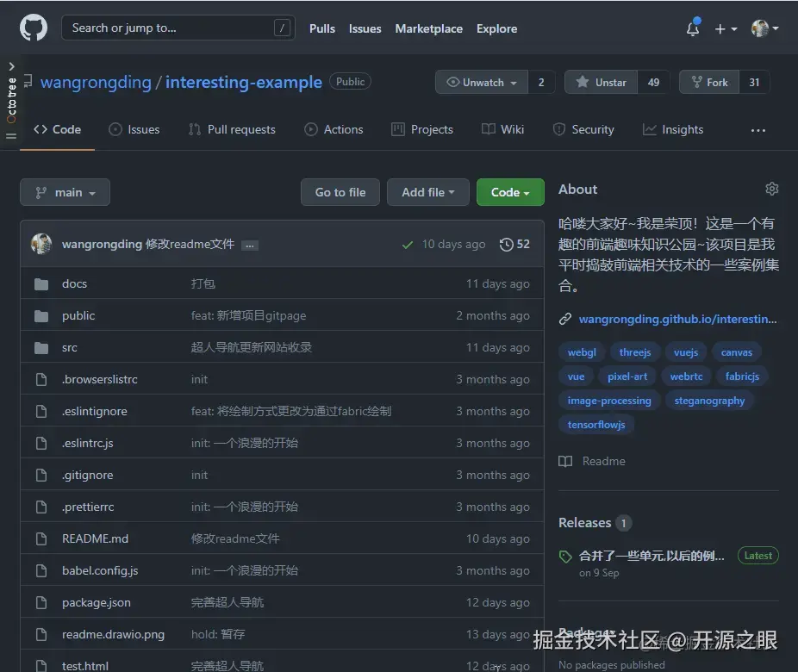The height and width of the screenshot is (672, 798).
Task: Click the package.json file icon
Action: click(x=41, y=603)
